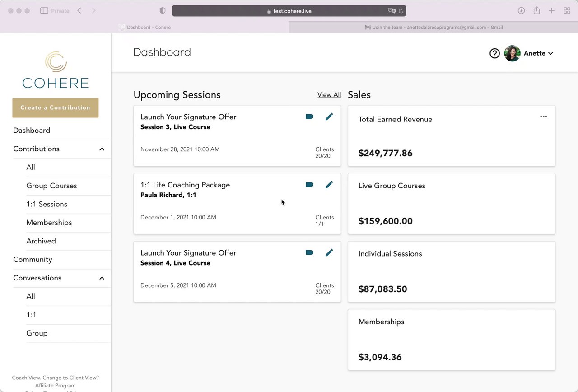Click the Create a Contribution button
This screenshot has height=392, width=578.
point(56,107)
